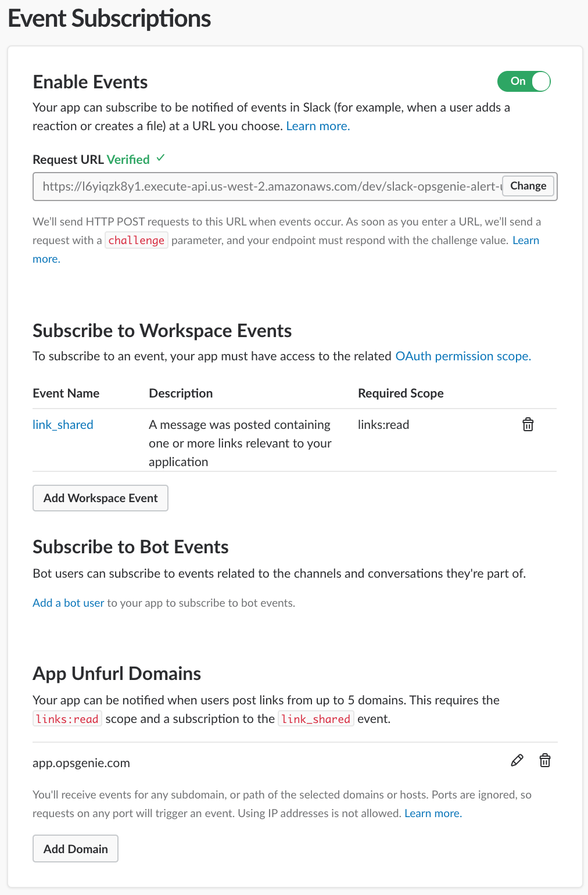The height and width of the screenshot is (895, 588).
Task: Click the Add Domain button
Action: click(76, 849)
